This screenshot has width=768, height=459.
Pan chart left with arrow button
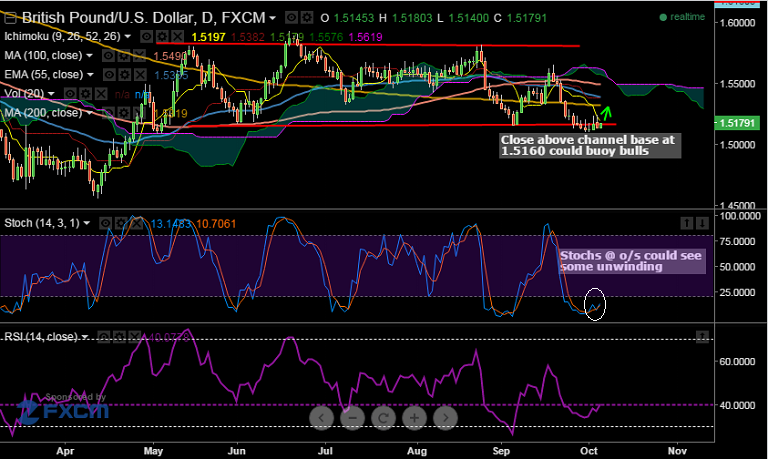pyautogui.click(x=321, y=418)
